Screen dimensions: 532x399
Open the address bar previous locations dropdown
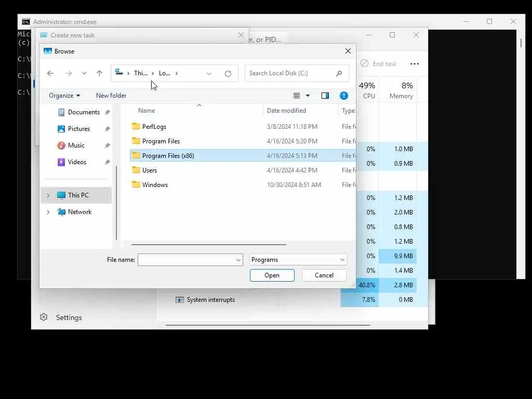coord(209,74)
